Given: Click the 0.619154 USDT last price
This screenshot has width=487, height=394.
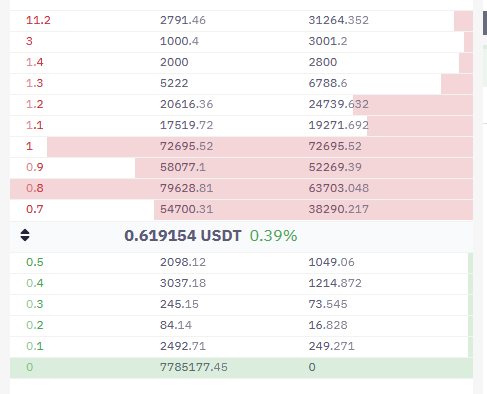Looking at the screenshot, I should pos(183,236).
